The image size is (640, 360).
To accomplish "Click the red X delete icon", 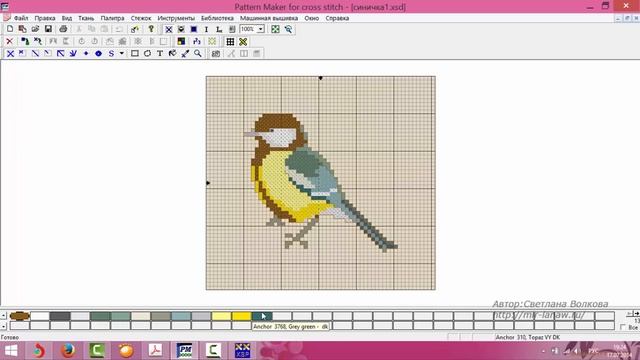I will tap(10, 41).
